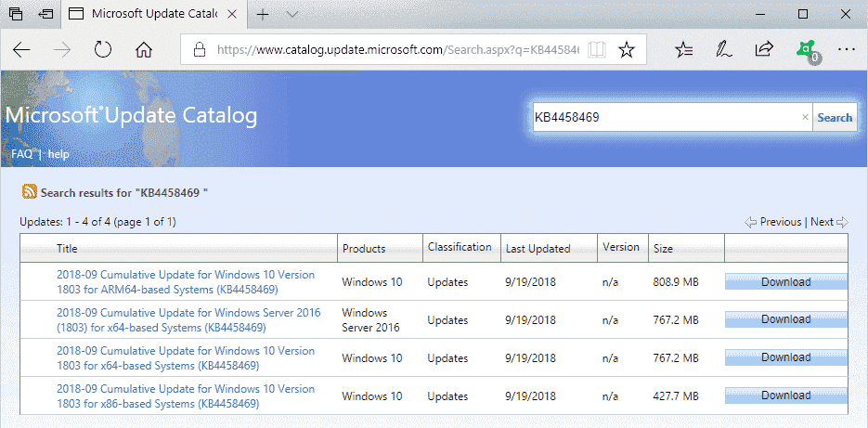This screenshot has width=868, height=428.
Task: Share this page icon
Action: coord(764,49)
